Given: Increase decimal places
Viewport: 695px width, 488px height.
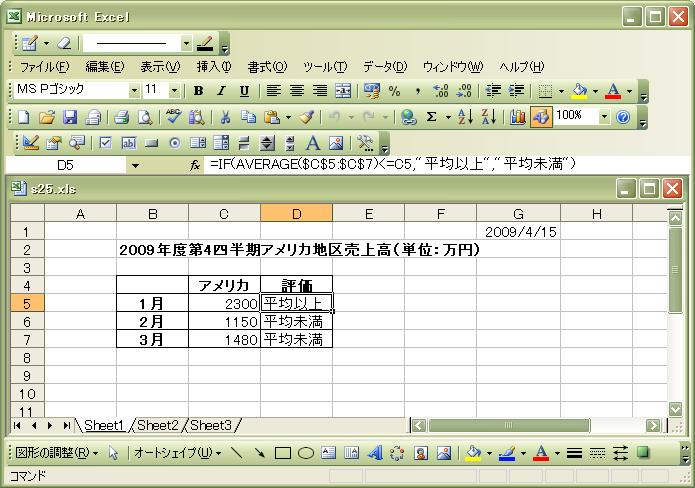Looking at the screenshot, I should click(x=441, y=91).
